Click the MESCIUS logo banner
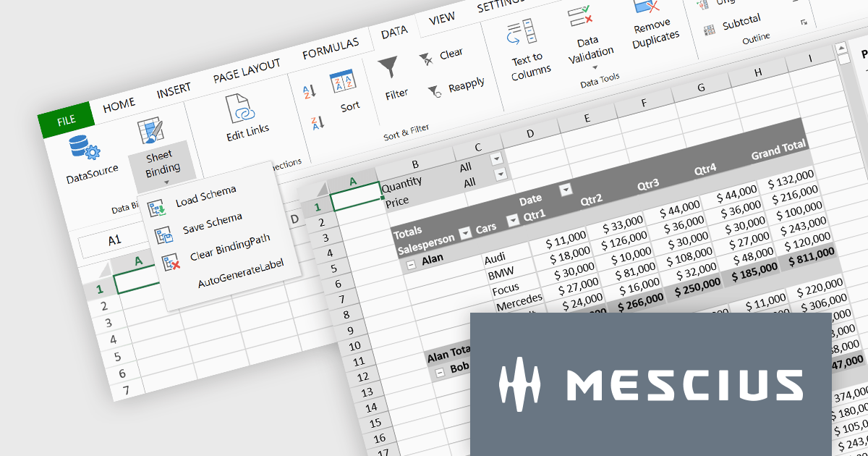The image size is (868, 456). (x=651, y=384)
